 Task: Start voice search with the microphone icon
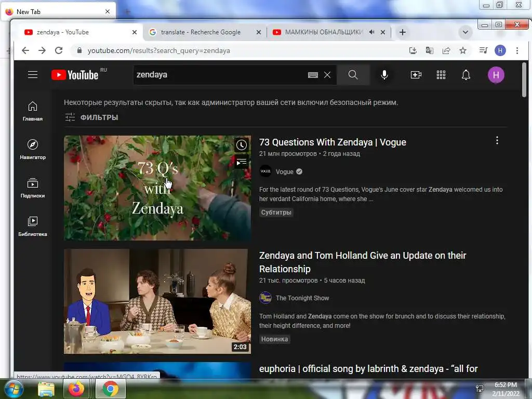[384, 75]
